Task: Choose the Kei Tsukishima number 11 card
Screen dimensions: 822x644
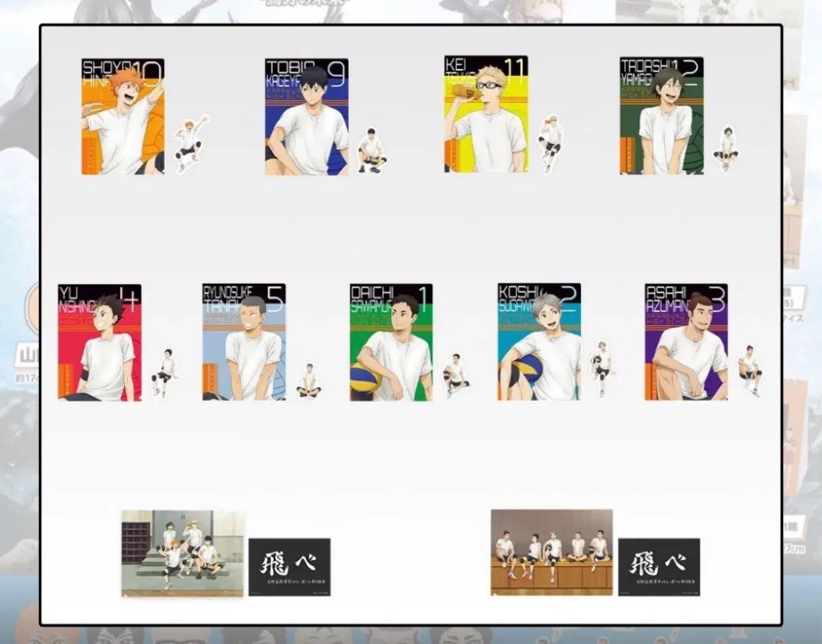Action: tap(486, 114)
